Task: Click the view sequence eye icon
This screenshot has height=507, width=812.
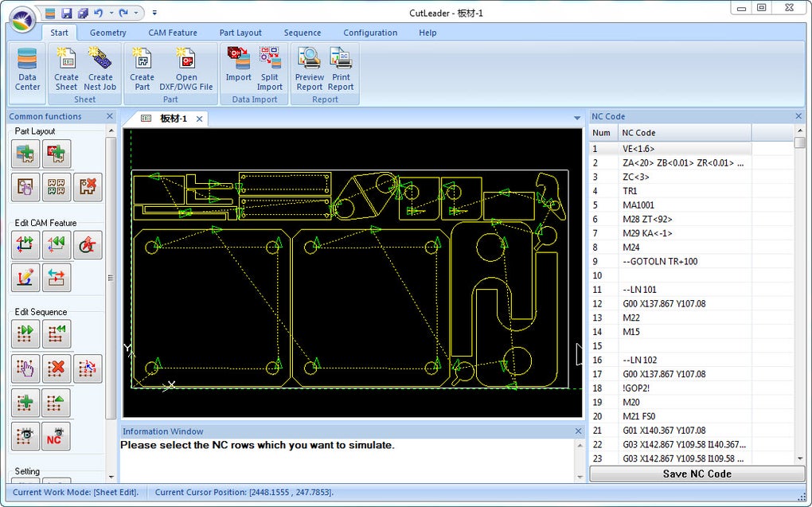Action: pos(25,437)
